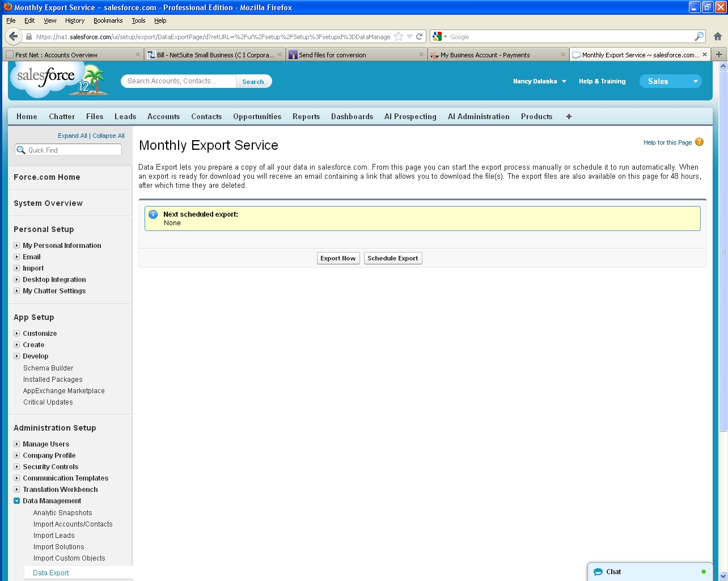Click the Export Now button

point(338,258)
